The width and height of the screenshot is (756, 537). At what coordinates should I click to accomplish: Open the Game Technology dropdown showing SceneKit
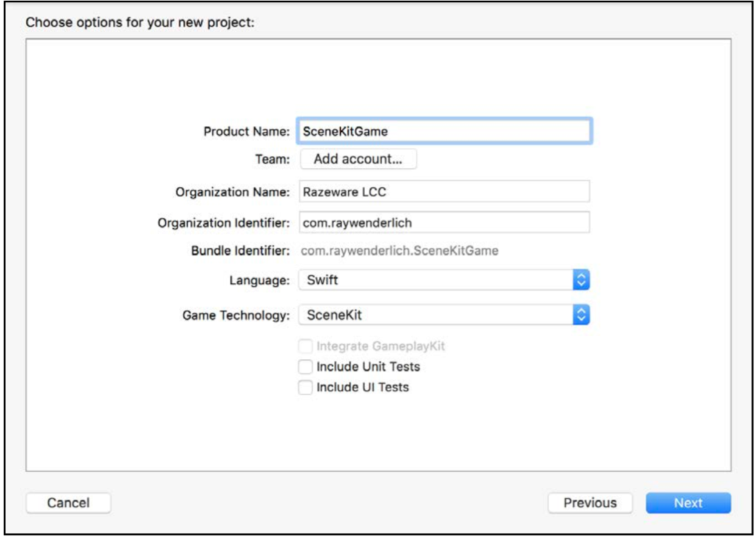pos(435,315)
